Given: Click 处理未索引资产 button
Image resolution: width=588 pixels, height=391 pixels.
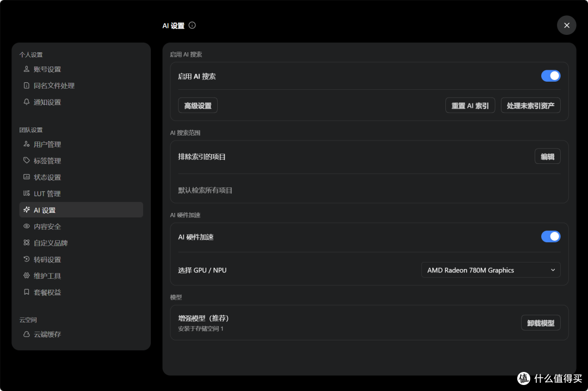Looking at the screenshot, I should click(x=530, y=106).
